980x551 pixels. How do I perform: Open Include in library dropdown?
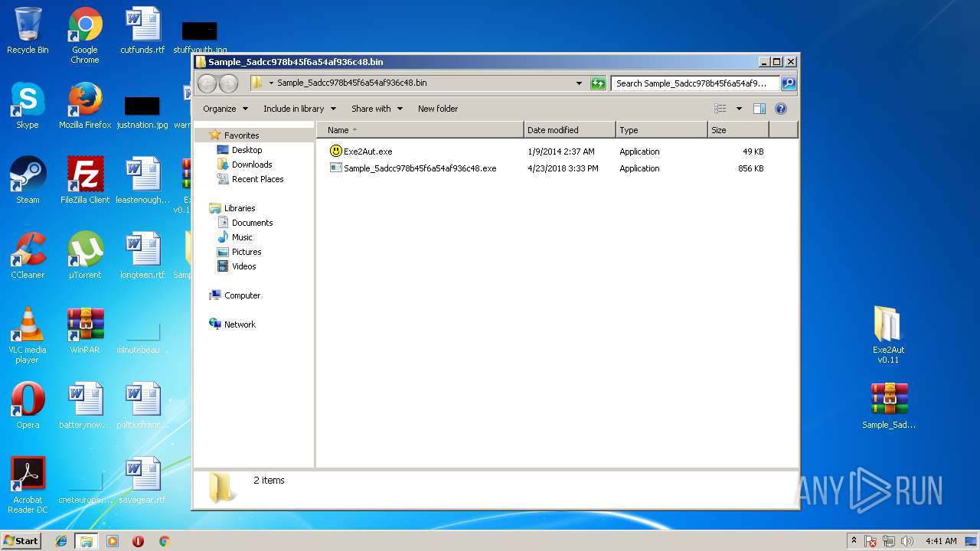[299, 109]
